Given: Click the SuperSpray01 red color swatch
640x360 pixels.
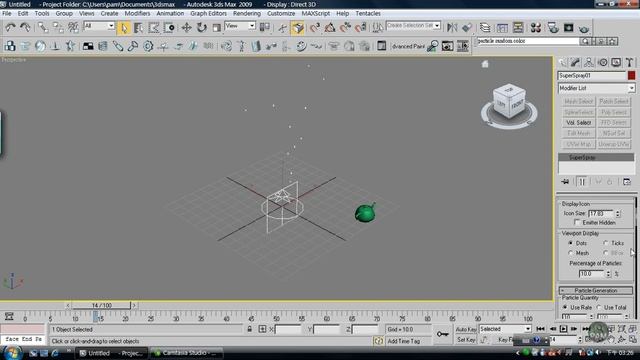Looking at the screenshot, I should coord(631,76).
